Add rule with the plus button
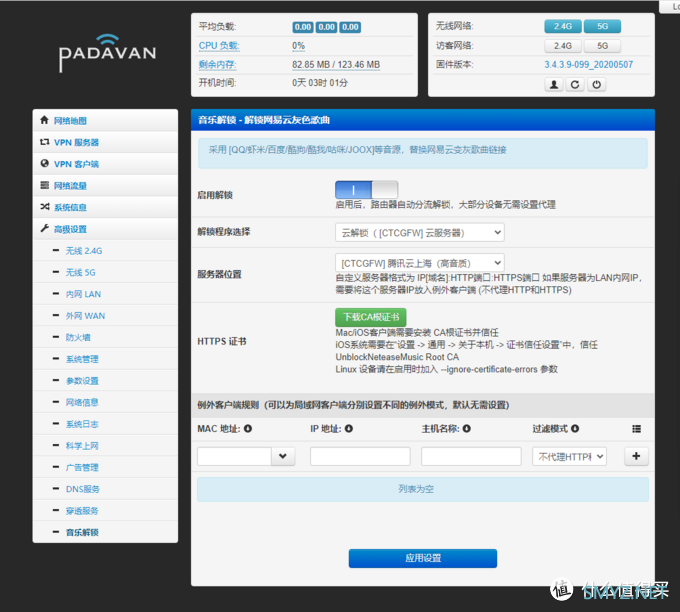The height and width of the screenshot is (612, 680). [x=636, y=456]
